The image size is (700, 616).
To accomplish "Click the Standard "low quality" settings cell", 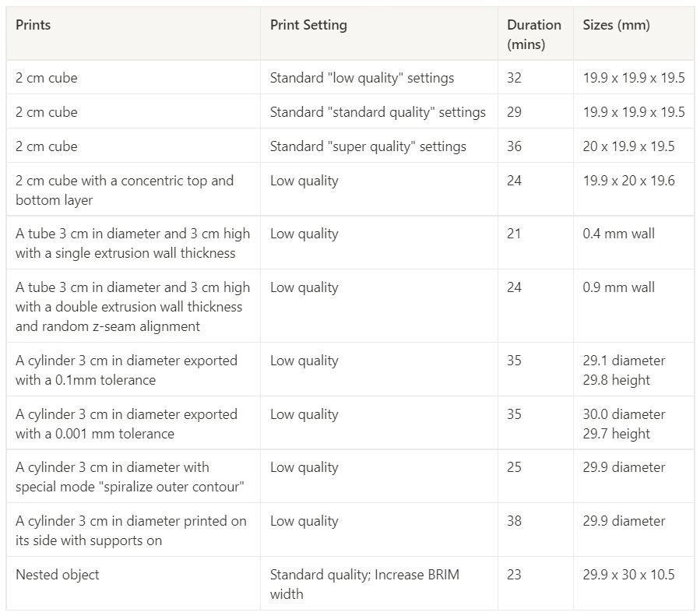I will coord(361,78).
